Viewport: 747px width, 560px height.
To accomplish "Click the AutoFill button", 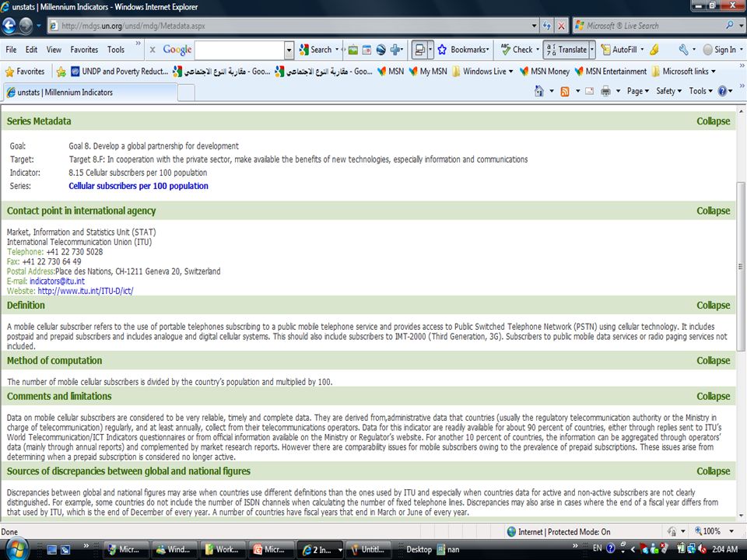I will 619,50.
